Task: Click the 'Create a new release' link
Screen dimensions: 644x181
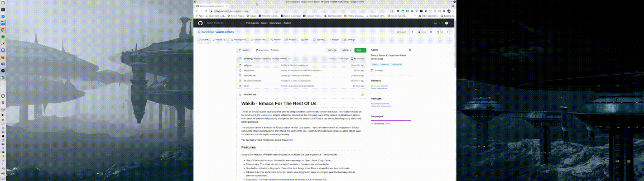Action: pos(379,88)
